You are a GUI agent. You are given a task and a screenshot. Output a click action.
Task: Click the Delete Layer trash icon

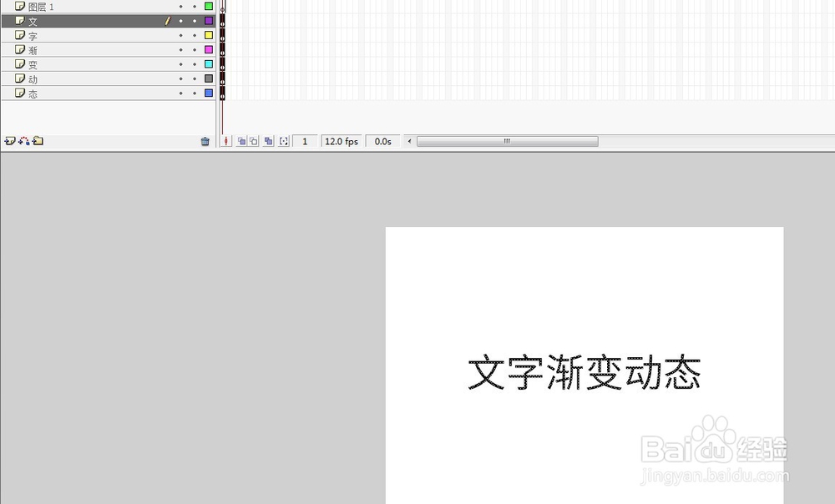205,140
